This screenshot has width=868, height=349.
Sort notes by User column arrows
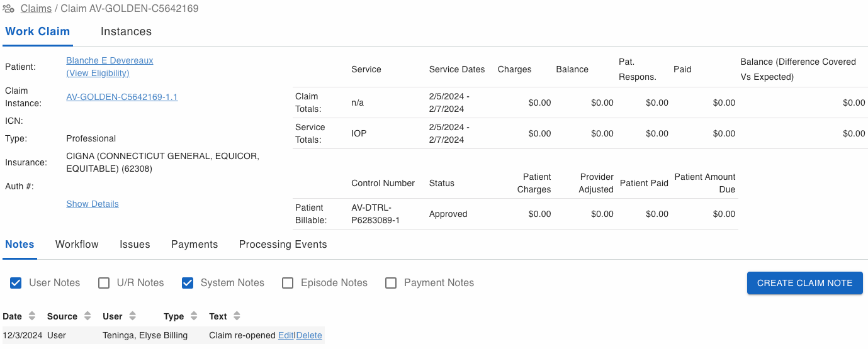(x=132, y=316)
